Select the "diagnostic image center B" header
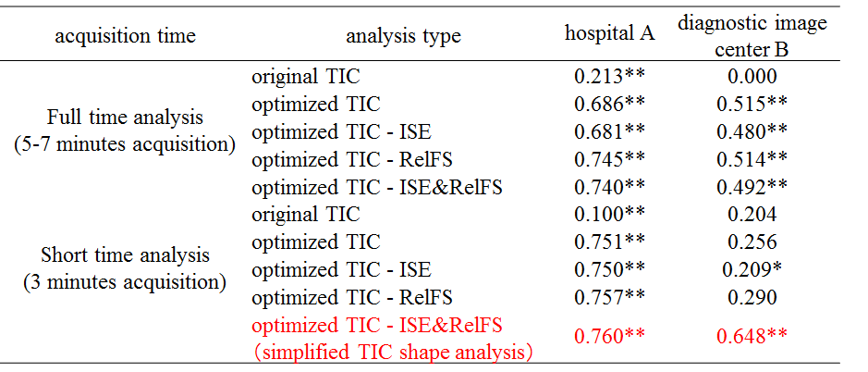 coord(752,35)
